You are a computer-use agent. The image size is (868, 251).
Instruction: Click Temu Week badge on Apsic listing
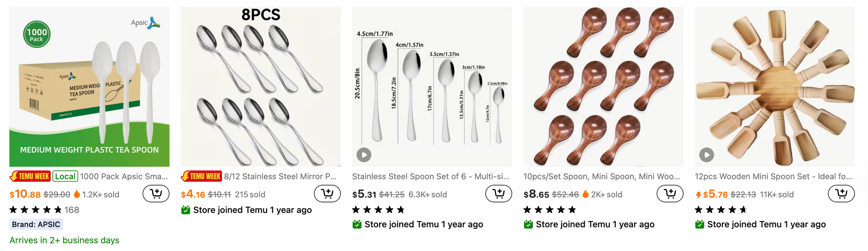(30, 176)
